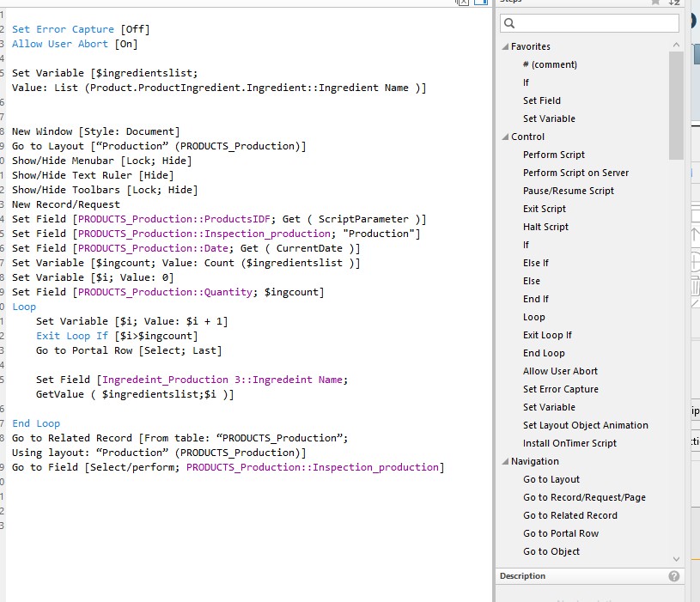700x602 pixels.
Task: Select 'New Record/Request' script line
Action: pos(65,205)
